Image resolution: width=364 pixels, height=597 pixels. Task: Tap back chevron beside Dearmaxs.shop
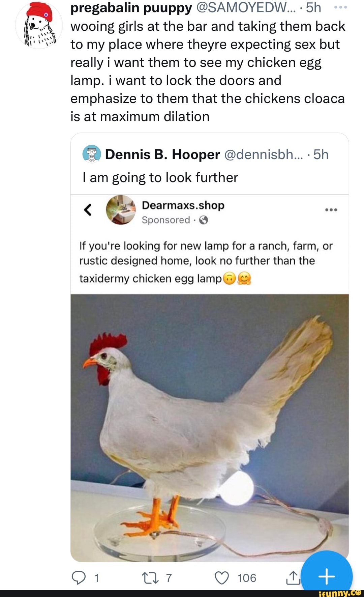87,210
